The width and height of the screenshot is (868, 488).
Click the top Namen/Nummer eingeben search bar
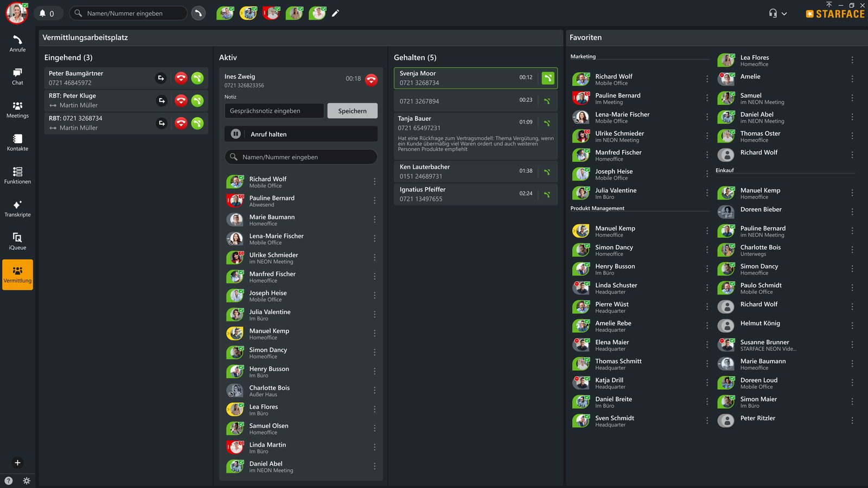click(x=129, y=13)
